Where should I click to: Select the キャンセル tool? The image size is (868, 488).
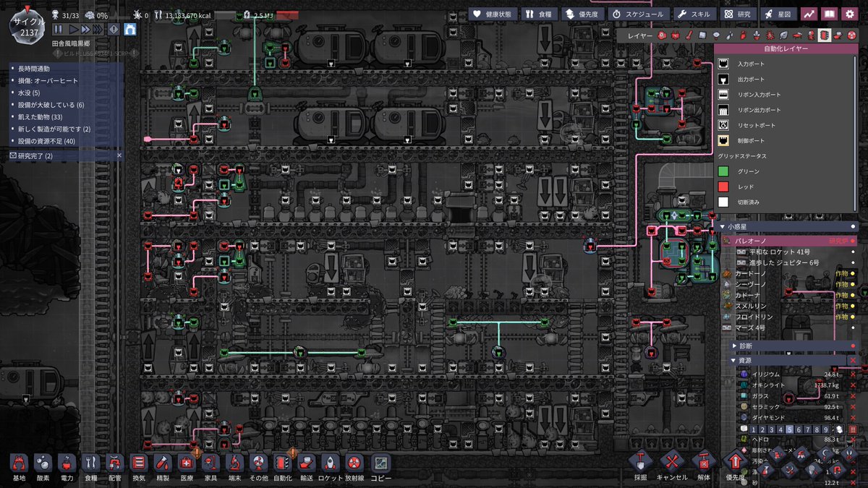[672, 464]
